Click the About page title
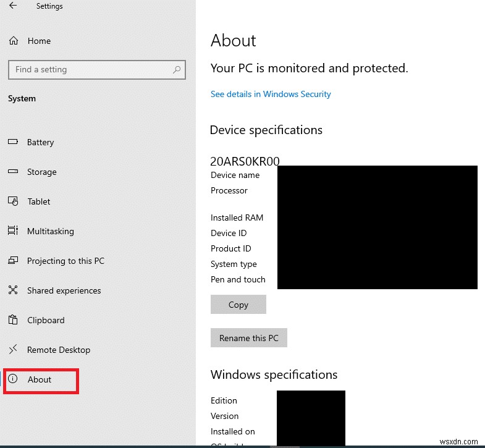This screenshot has width=485, height=448. 233,41
